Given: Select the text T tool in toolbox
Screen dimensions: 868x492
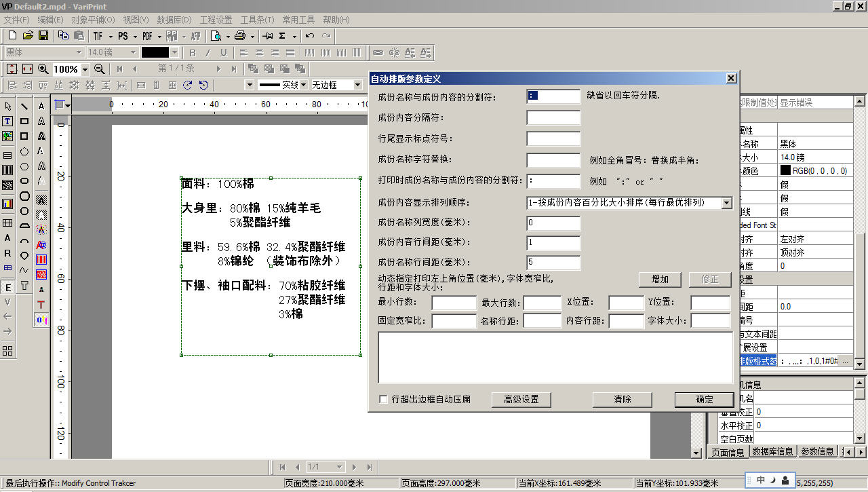Looking at the screenshot, I should click(8, 121).
